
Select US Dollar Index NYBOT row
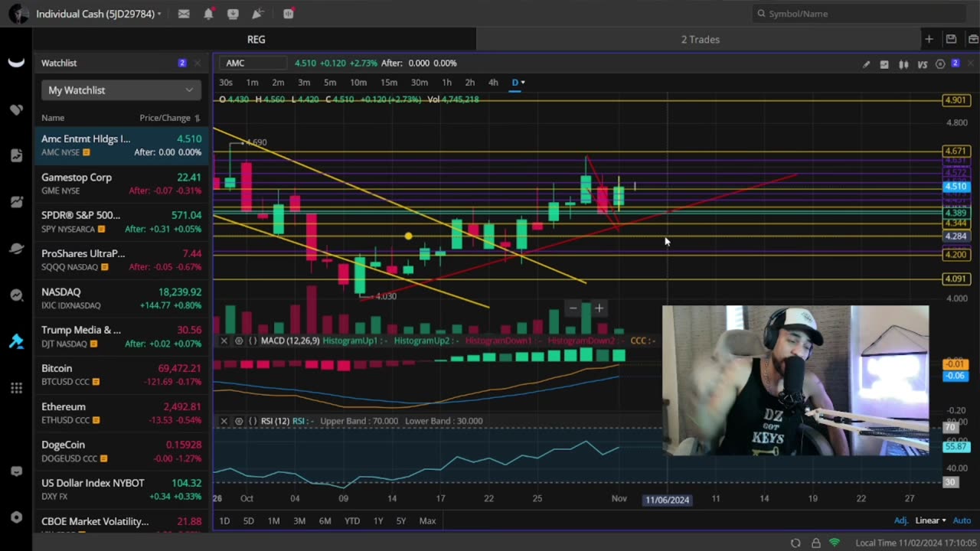coord(121,490)
